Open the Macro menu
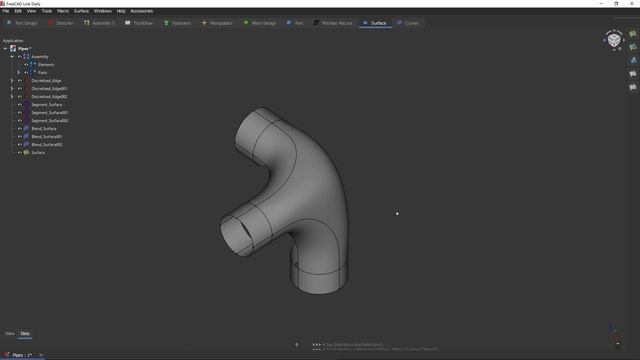640x360 pixels. [63, 11]
